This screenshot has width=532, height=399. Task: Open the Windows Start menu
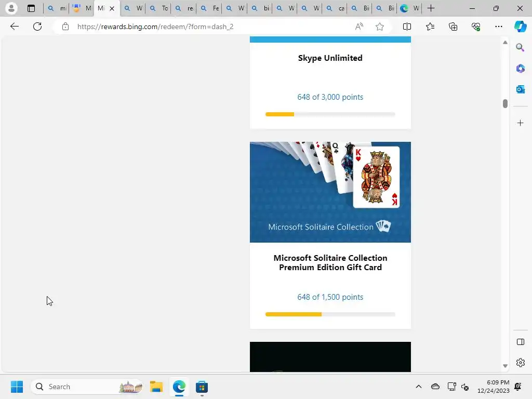coord(17,387)
